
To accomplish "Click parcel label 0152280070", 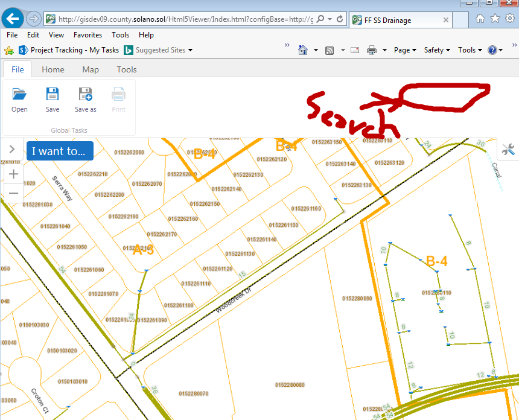I will (x=194, y=393).
